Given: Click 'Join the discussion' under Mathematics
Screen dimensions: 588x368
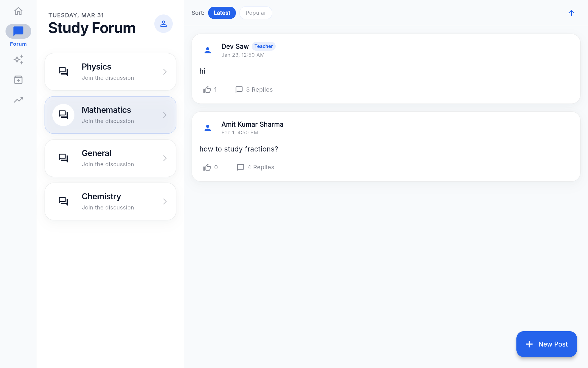Looking at the screenshot, I should [108, 121].
